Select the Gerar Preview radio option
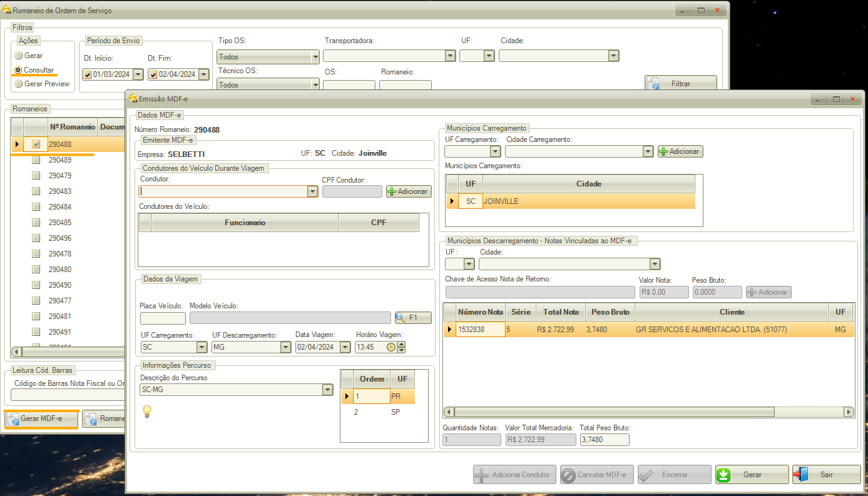This screenshot has height=496, width=868. tap(18, 84)
